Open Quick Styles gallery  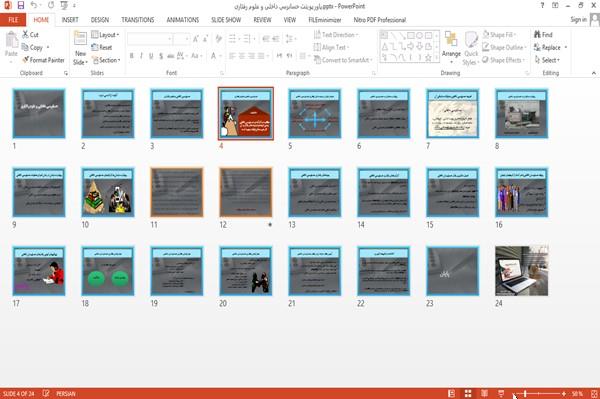click(x=471, y=48)
